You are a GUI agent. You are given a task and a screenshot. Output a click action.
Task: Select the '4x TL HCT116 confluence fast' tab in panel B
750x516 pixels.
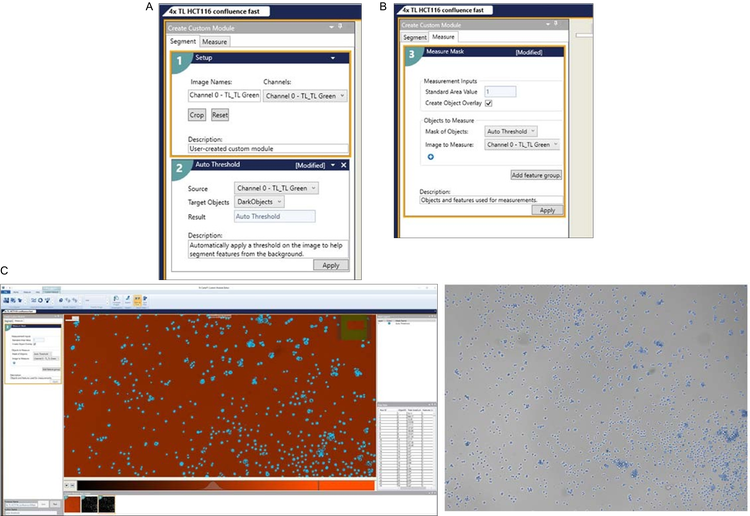coord(443,10)
